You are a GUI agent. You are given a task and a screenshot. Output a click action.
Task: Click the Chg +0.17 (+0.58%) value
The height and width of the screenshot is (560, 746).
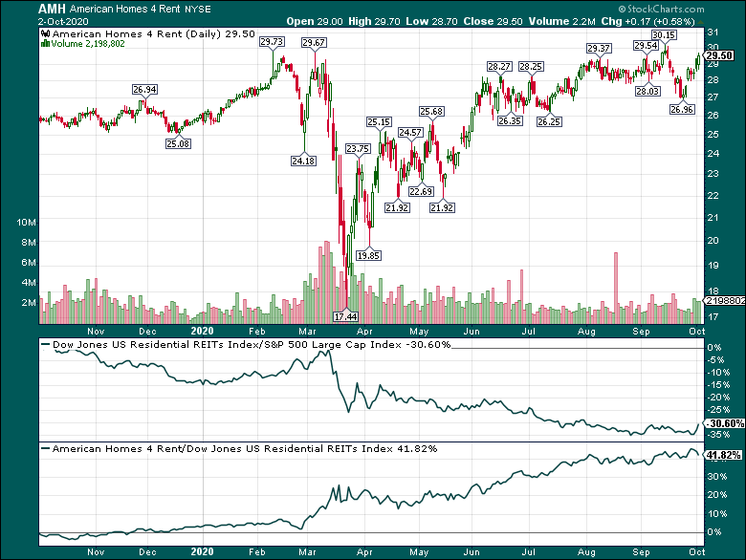point(648,21)
